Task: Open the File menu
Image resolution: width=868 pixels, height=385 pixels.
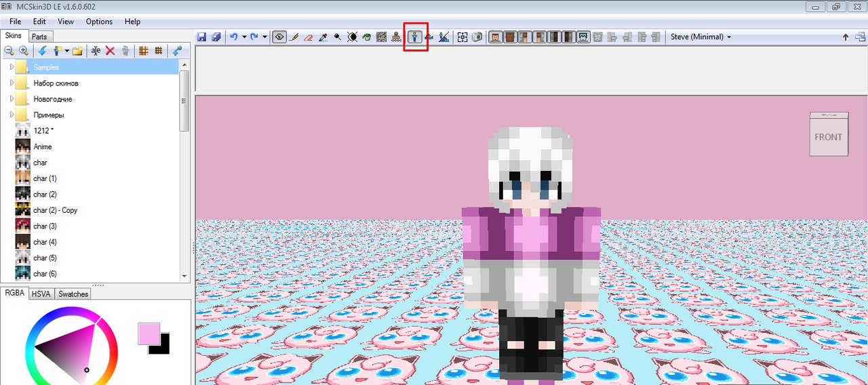Action: 15,22
